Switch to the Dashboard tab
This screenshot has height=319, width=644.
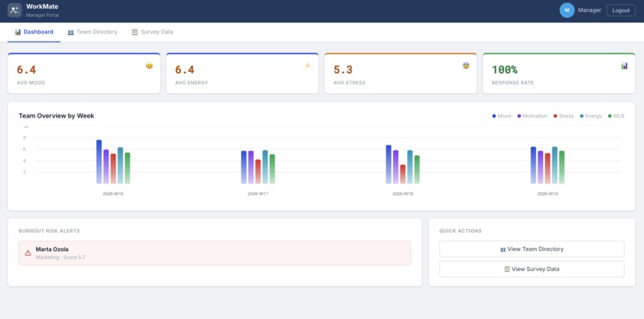point(34,32)
